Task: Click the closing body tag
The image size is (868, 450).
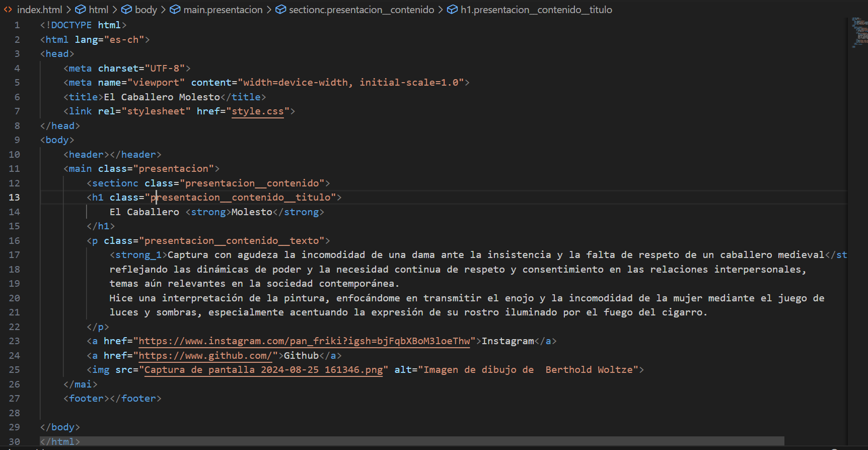Action: 60,427
